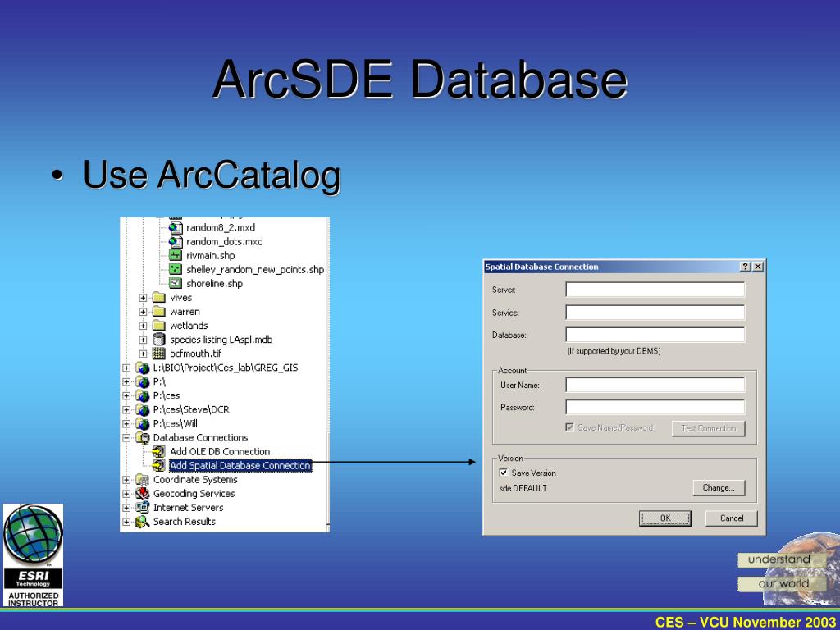Click the rivmain.shp line shapefile icon
The width and height of the screenshot is (840, 630).
(x=176, y=256)
